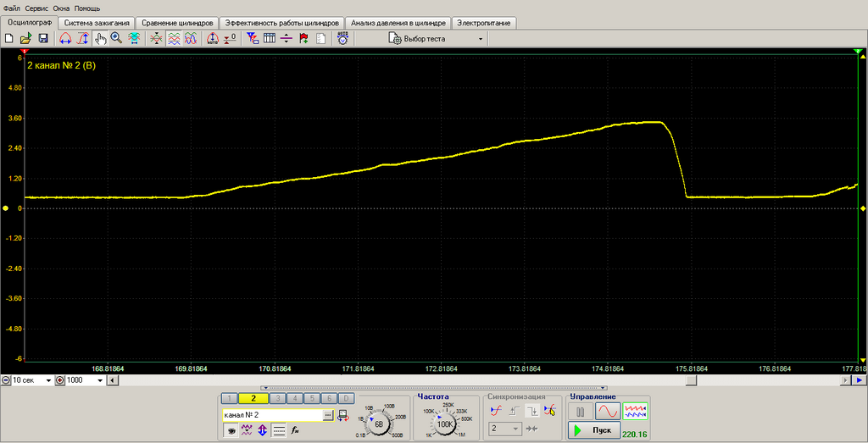The image size is (868, 443).
Task: Open the Анализ давления в цилиндре tab
Action: click(x=398, y=23)
